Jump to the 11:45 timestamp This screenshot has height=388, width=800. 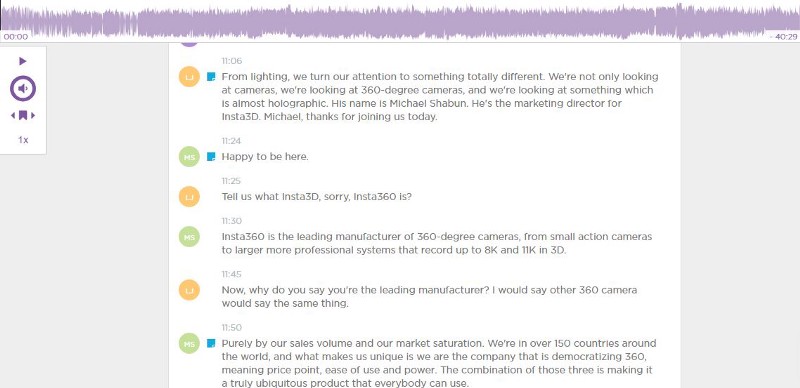(x=232, y=274)
